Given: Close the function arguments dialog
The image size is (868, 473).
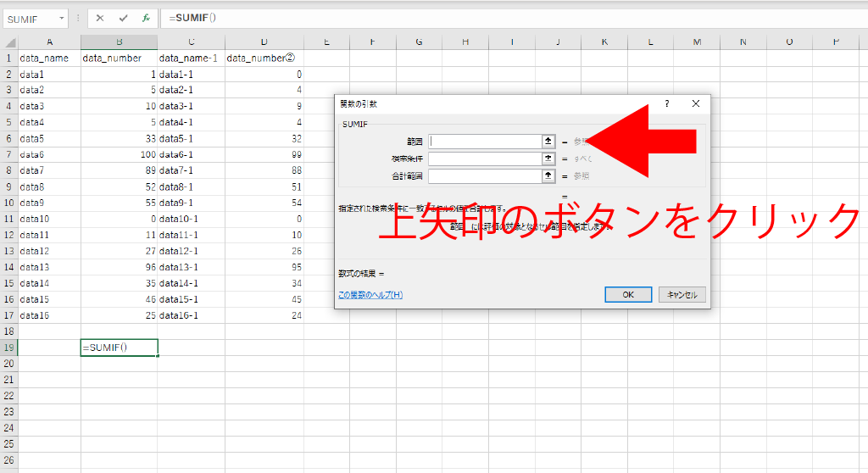Looking at the screenshot, I should coord(695,103).
